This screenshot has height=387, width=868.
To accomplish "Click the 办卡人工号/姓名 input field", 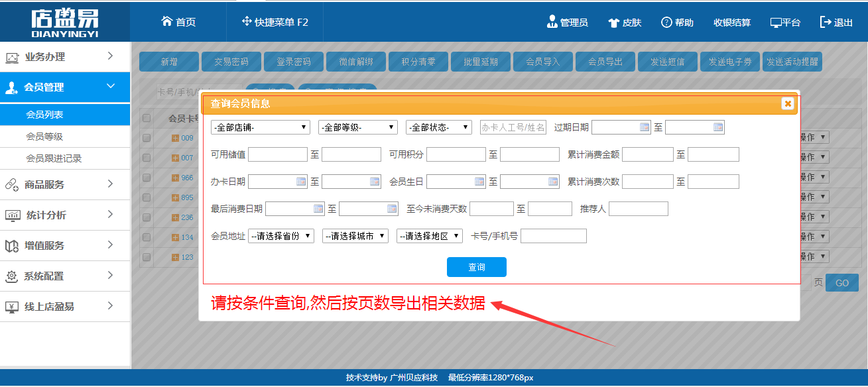I will (513, 127).
